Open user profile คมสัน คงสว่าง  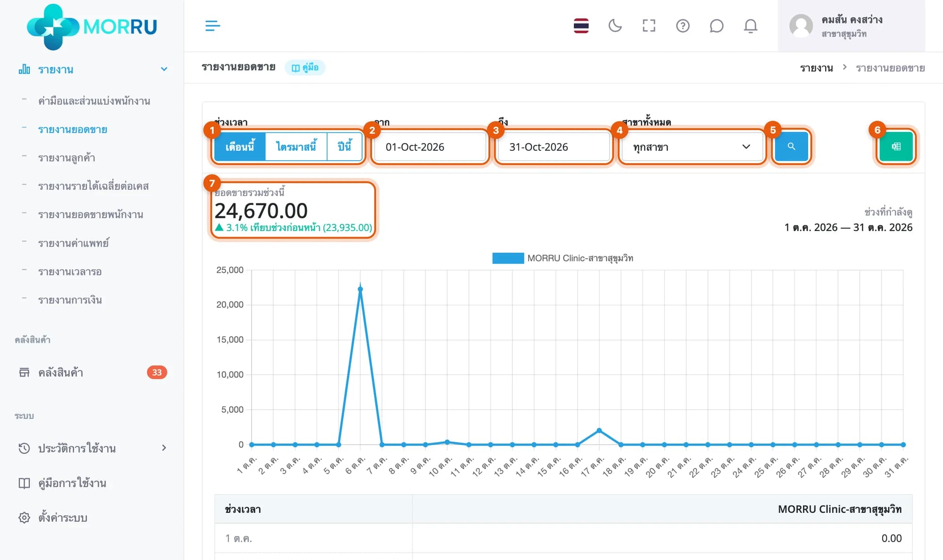[x=851, y=26]
